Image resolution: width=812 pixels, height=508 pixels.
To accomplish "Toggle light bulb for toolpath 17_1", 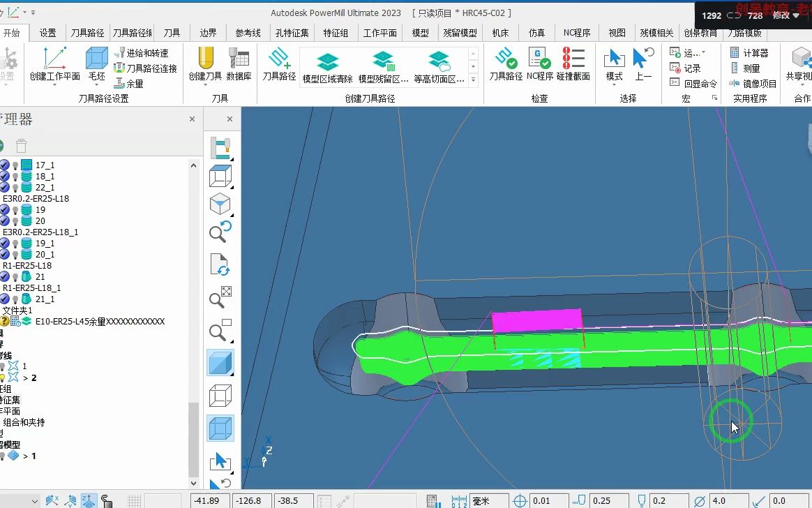I will click(x=15, y=165).
